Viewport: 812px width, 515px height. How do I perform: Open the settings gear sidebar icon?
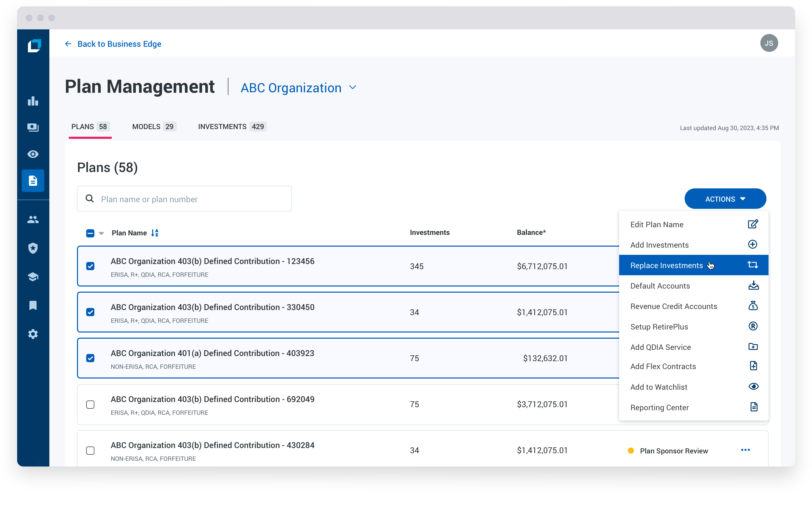point(33,334)
